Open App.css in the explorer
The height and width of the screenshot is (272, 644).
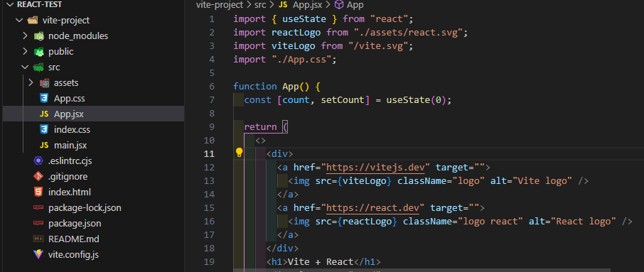pos(70,99)
